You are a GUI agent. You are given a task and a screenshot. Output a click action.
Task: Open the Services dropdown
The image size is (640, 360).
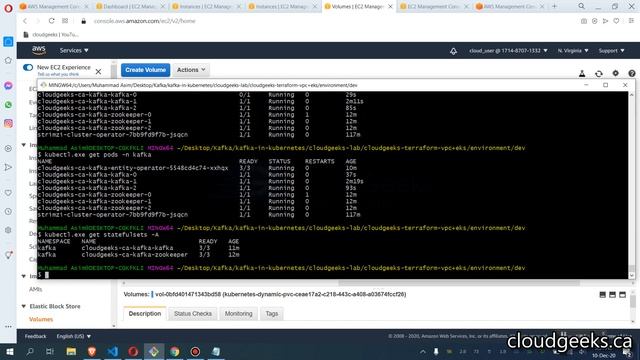74,51
